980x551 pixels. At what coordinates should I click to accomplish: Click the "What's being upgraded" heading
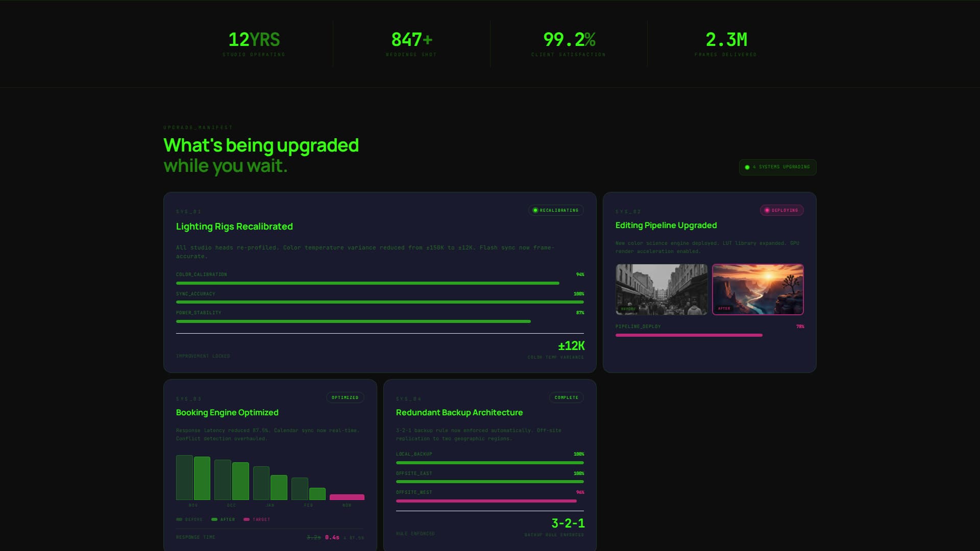click(261, 145)
